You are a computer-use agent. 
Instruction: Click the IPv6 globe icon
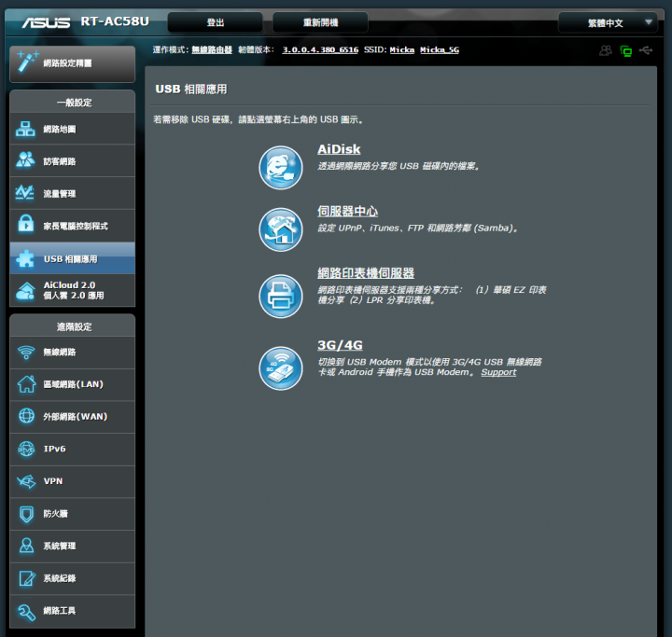[x=26, y=449]
